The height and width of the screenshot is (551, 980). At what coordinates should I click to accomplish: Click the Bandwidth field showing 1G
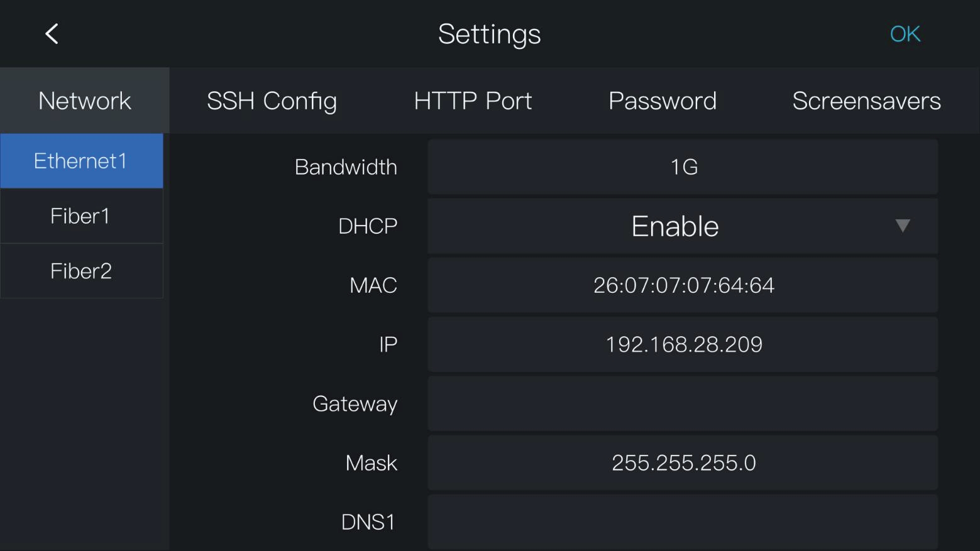coord(683,166)
